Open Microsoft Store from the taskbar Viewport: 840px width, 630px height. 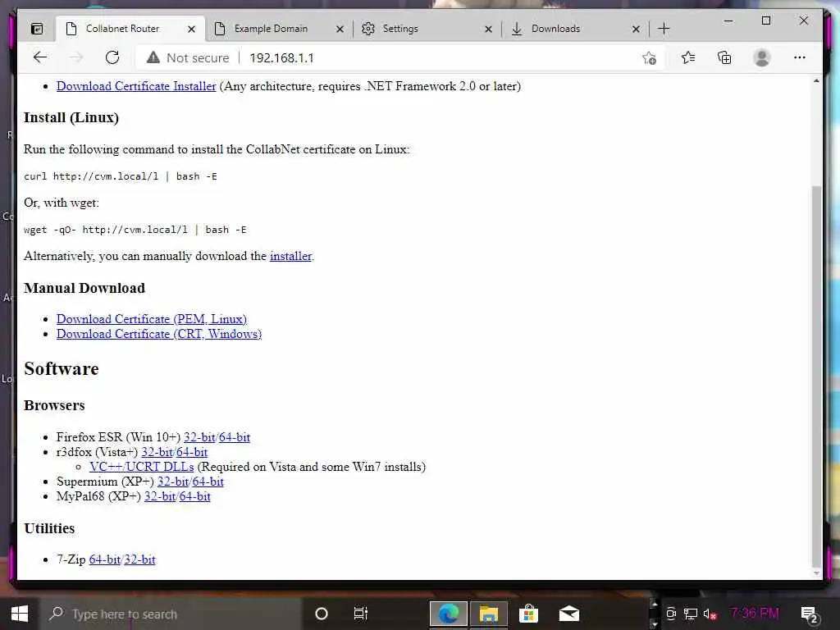pyautogui.click(x=528, y=614)
